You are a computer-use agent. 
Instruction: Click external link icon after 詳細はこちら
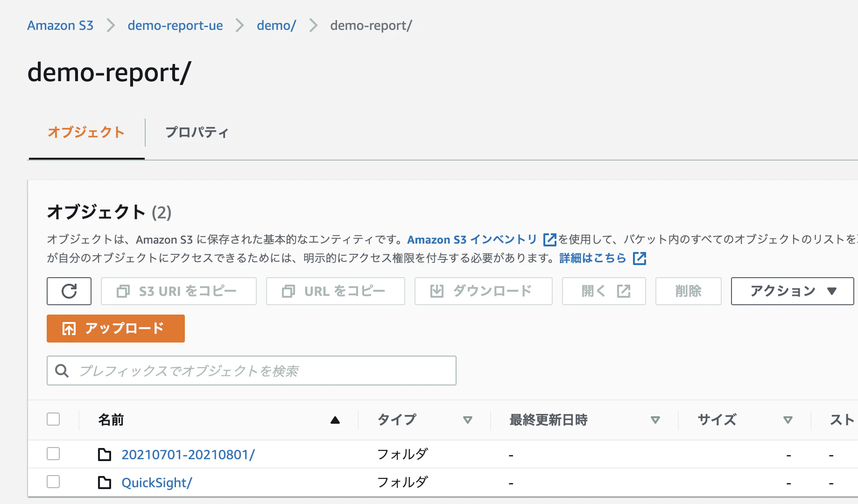point(640,258)
